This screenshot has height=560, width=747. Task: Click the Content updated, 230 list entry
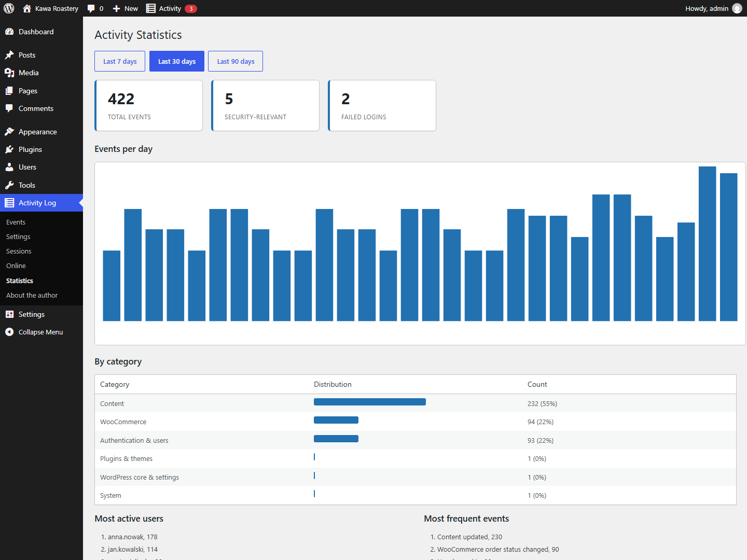pos(469,537)
